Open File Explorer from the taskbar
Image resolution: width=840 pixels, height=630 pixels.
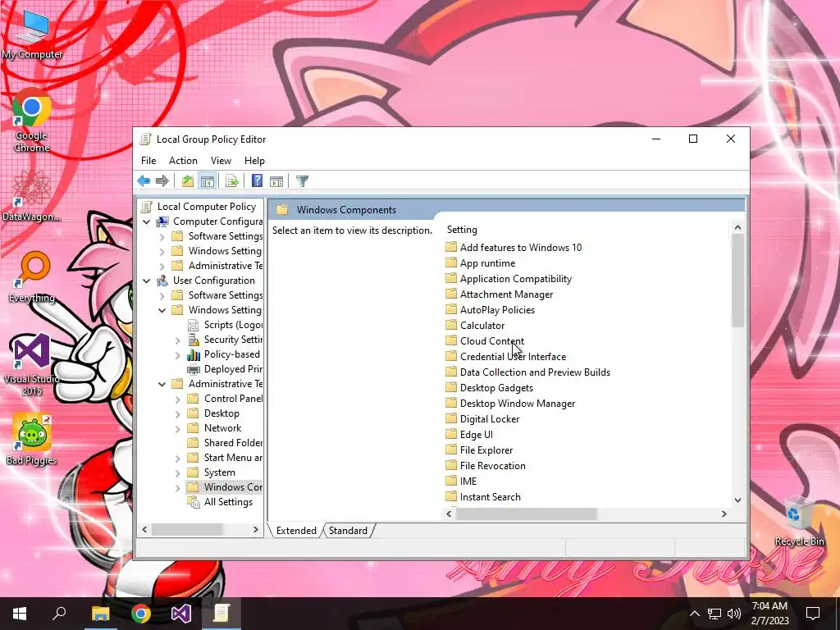pyautogui.click(x=100, y=614)
